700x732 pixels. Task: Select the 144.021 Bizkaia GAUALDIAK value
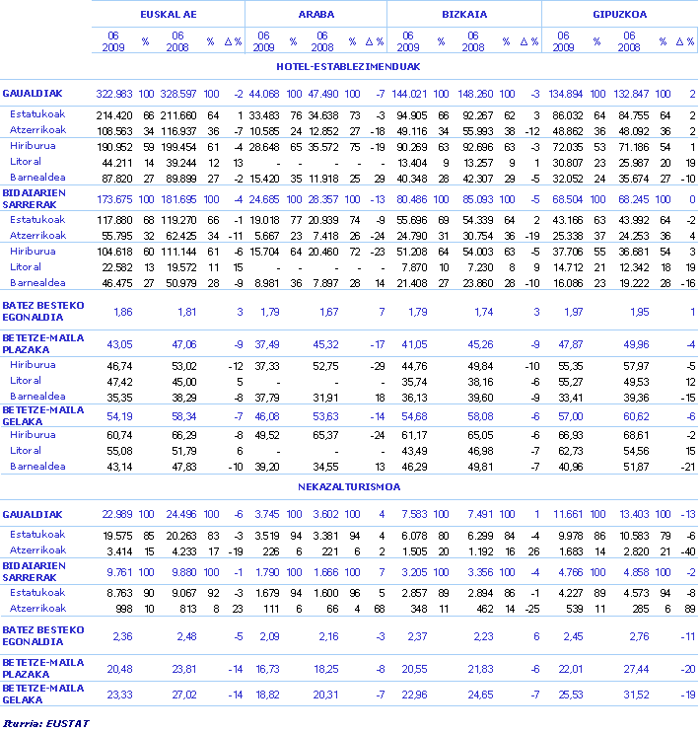407,94
